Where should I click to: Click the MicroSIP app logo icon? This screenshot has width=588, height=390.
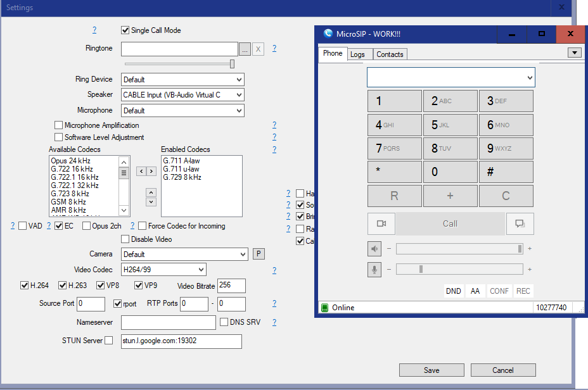328,34
